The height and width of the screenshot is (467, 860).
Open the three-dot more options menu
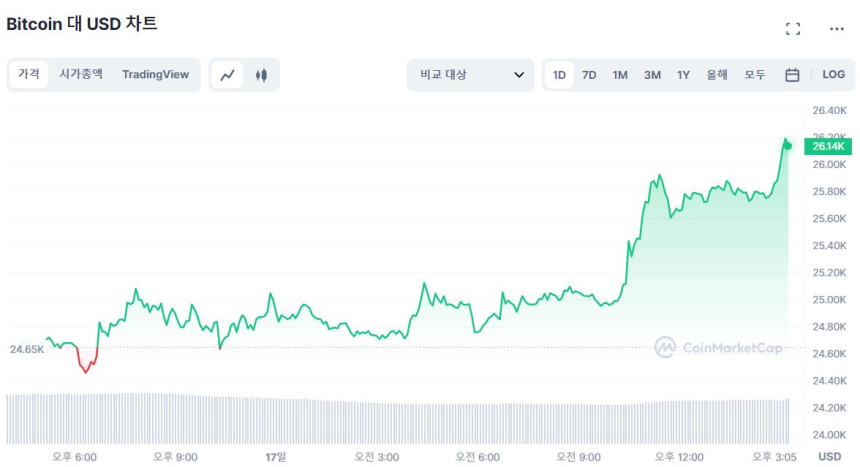click(x=837, y=29)
